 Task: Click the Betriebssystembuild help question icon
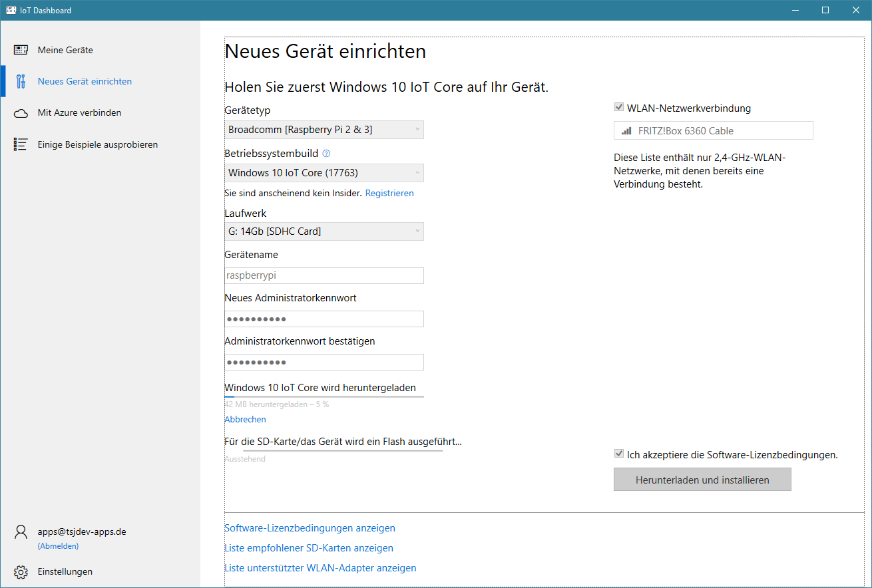point(326,154)
